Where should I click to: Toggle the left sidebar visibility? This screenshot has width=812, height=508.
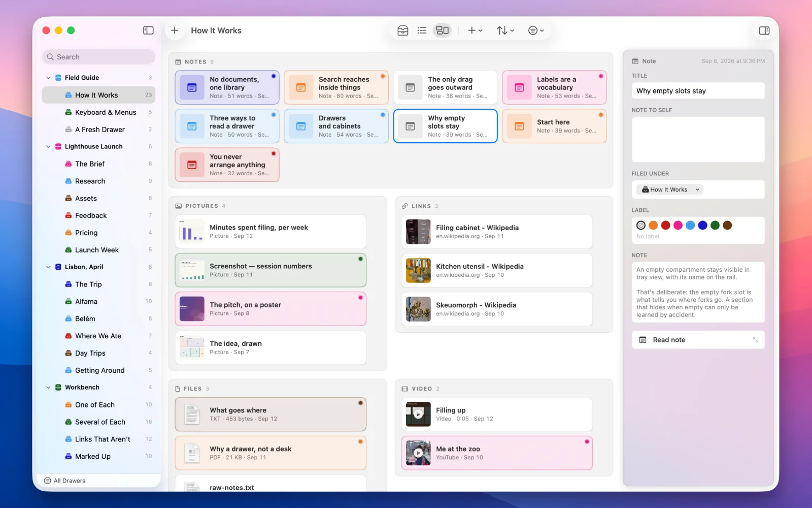pyautogui.click(x=148, y=30)
